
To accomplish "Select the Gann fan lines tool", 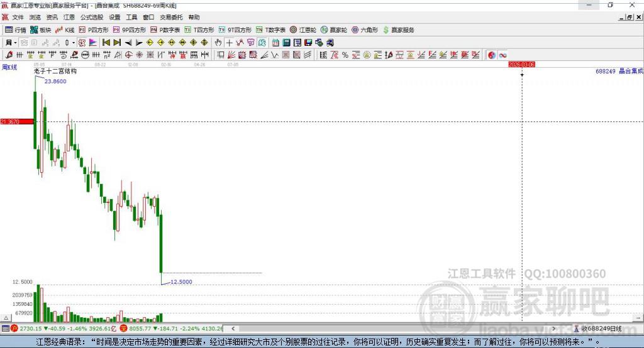I will click(231, 55).
